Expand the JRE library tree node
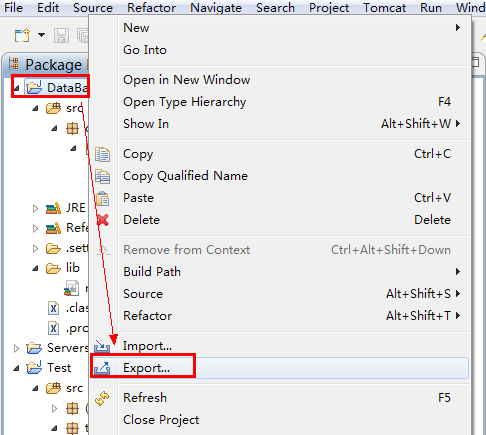 point(35,208)
